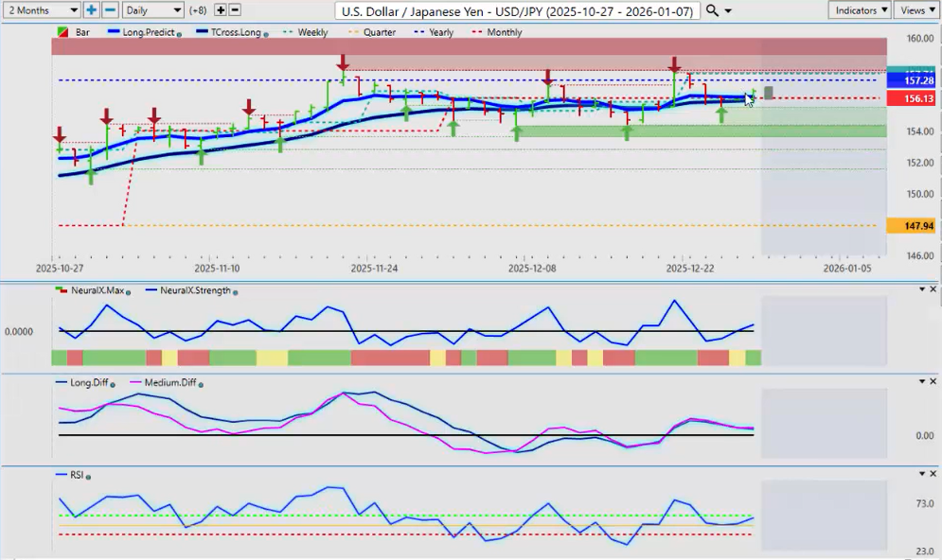Click the black minus button beside (+8)

[235, 10]
